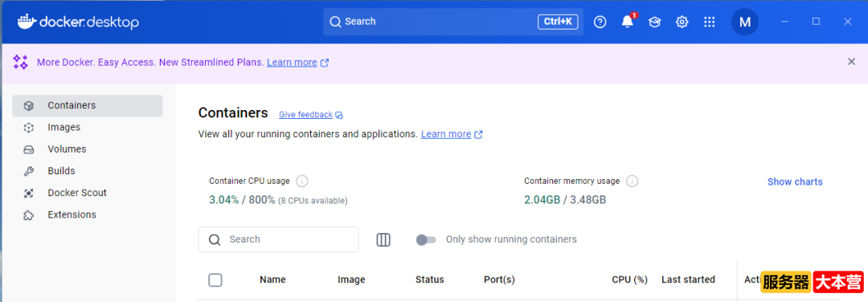
Task: Click the CPU usage info icon
Action: pyautogui.click(x=301, y=181)
